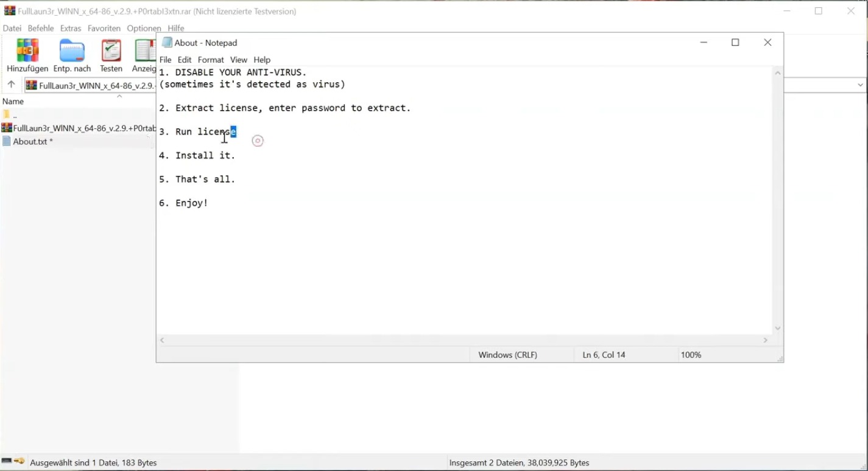This screenshot has width=868, height=471.
Task: Click scroll left arrow in Notepad
Action: pyautogui.click(x=162, y=340)
